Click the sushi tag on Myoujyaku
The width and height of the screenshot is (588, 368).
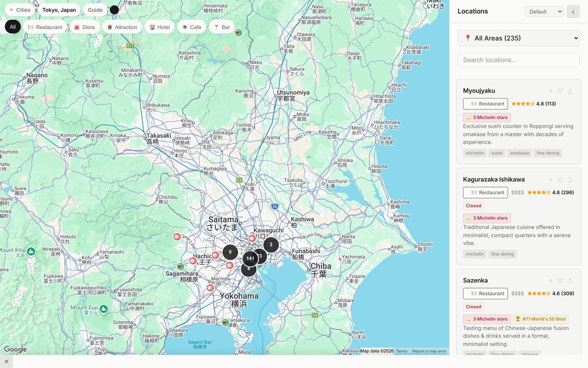(497, 153)
